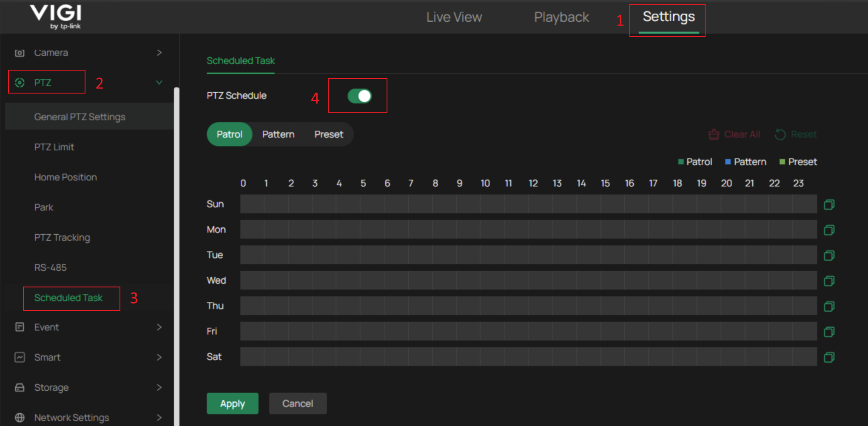Viewport: 868px width, 426px height.
Task: Click the Storage section icon
Action: [x=20, y=387]
